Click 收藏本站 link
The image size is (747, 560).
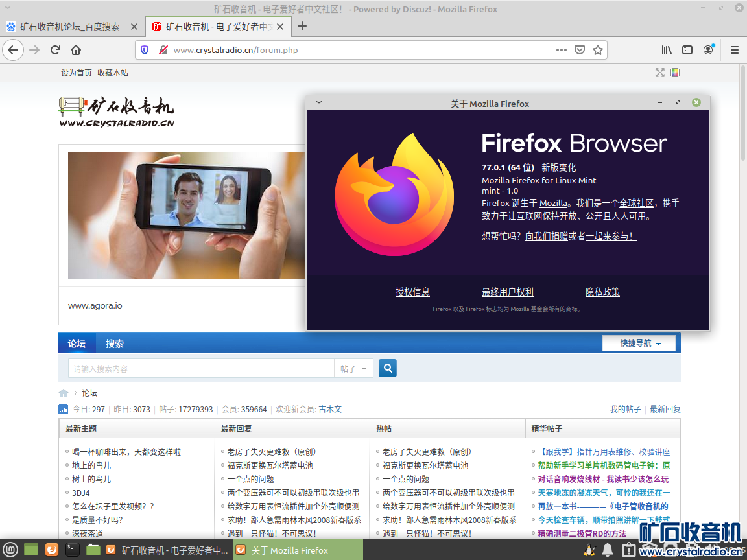point(113,73)
